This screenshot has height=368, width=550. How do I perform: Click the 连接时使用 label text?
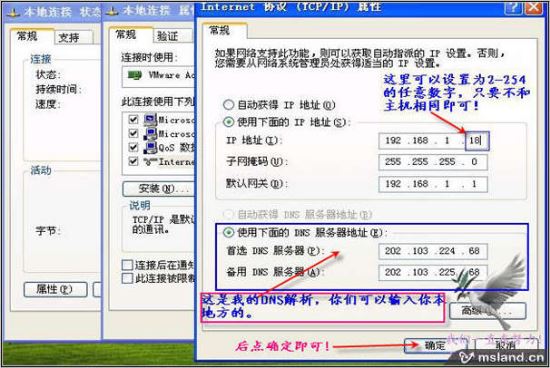coord(150,57)
